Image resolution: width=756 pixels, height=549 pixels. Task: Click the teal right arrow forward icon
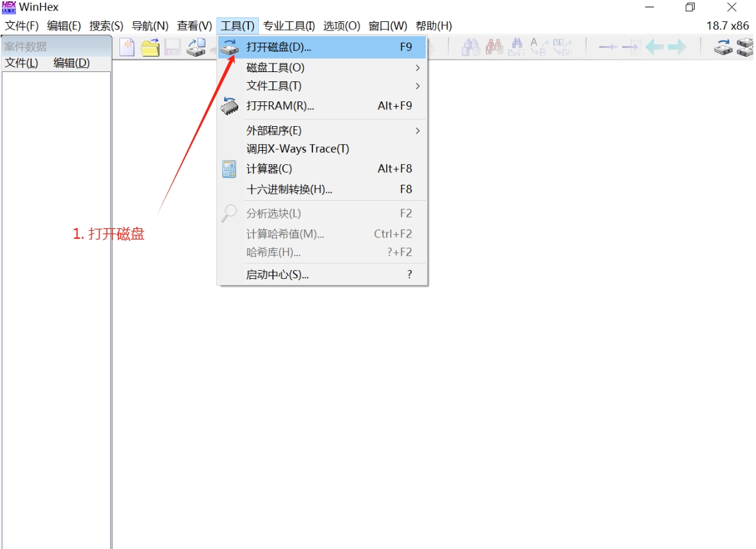point(677,47)
